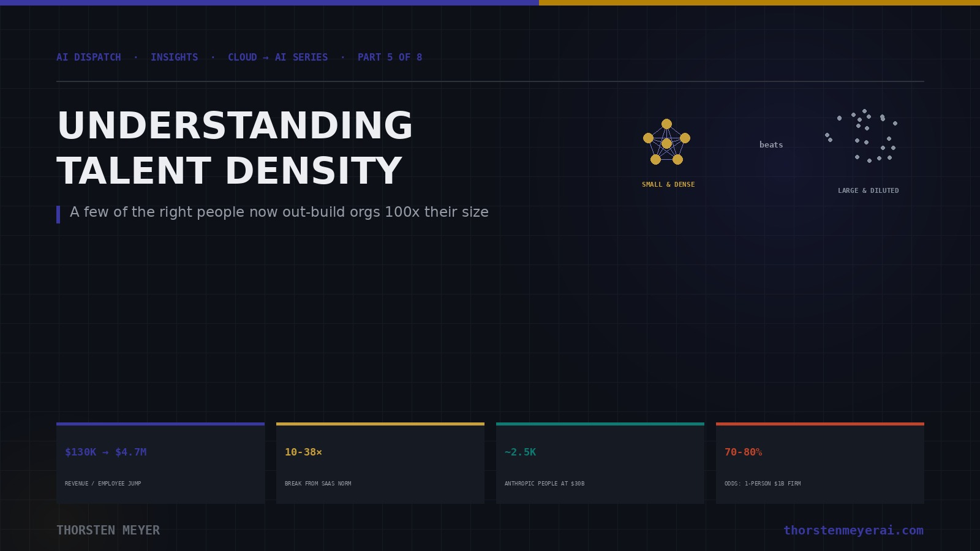Click the UNDERSTANDING TALENT DENSITY headline
980x551 pixels.
pyautogui.click(x=235, y=148)
